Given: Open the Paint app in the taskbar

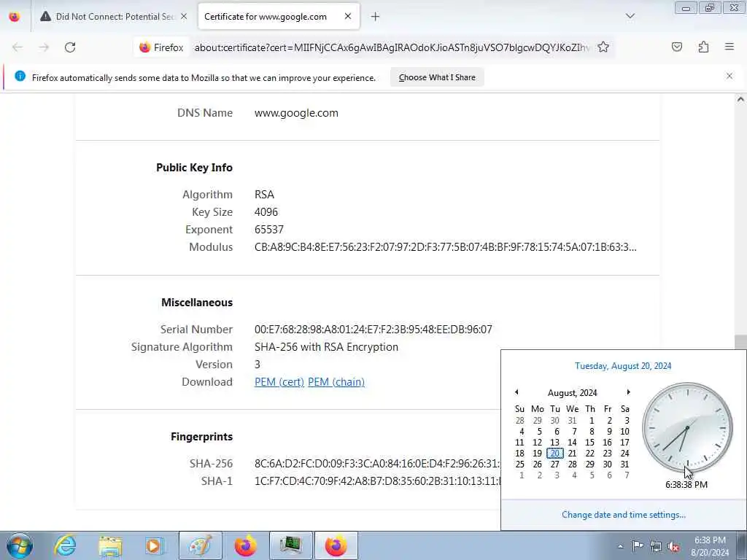Looking at the screenshot, I should [201, 545].
